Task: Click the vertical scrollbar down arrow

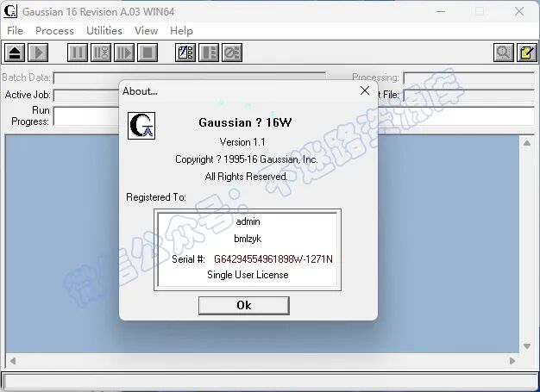Action: pos(527,346)
